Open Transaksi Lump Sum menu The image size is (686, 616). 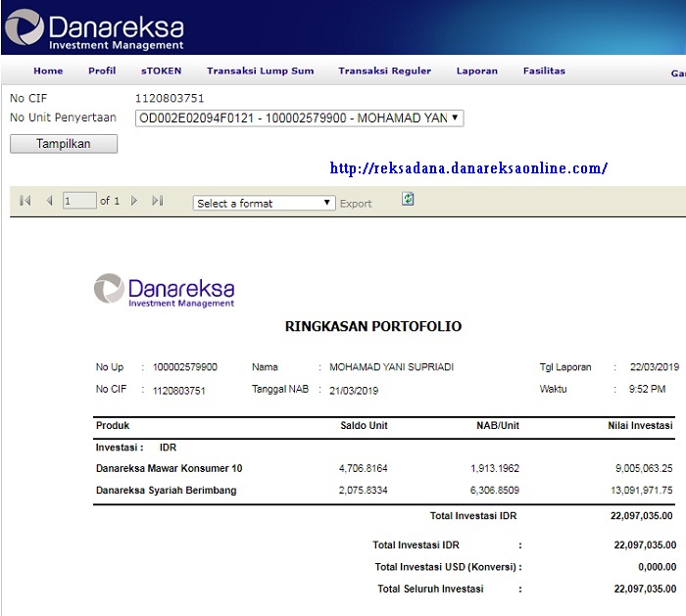click(x=260, y=71)
